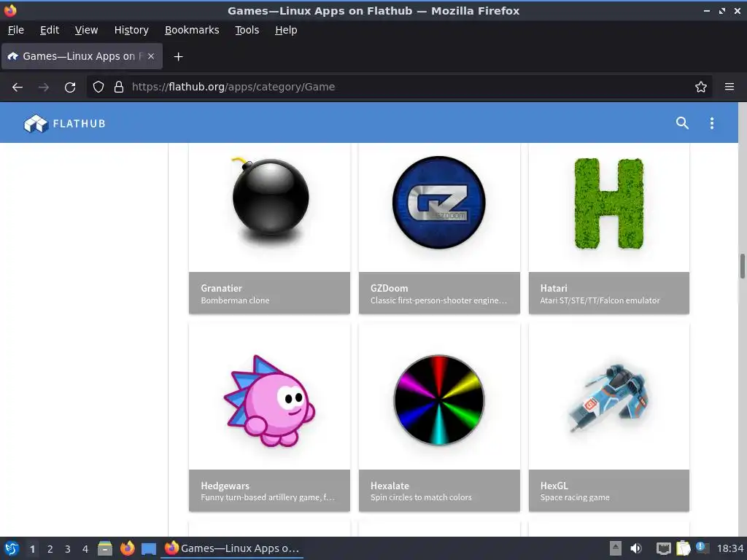The height and width of the screenshot is (560, 747).
Task: Click 'Spin circles to match colors' description
Action: click(x=421, y=497)
